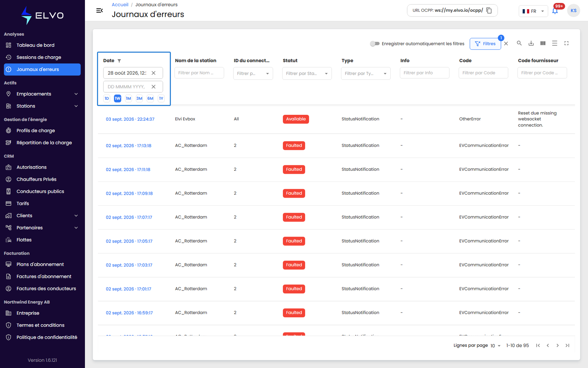
Task: Open the Statut filter dropdown
Action: pos(307,73)
